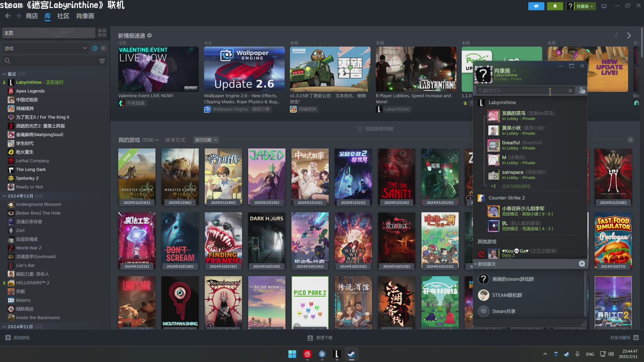Viewport: 644px width, 362px height.
Task: Open the 社区 tab
Action: coord(63,16)
